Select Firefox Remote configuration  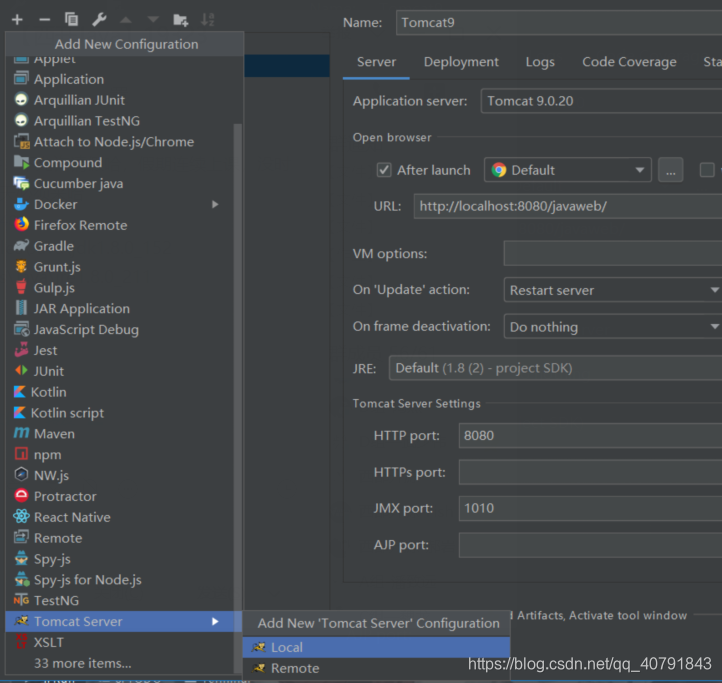(x=123, y=225)
